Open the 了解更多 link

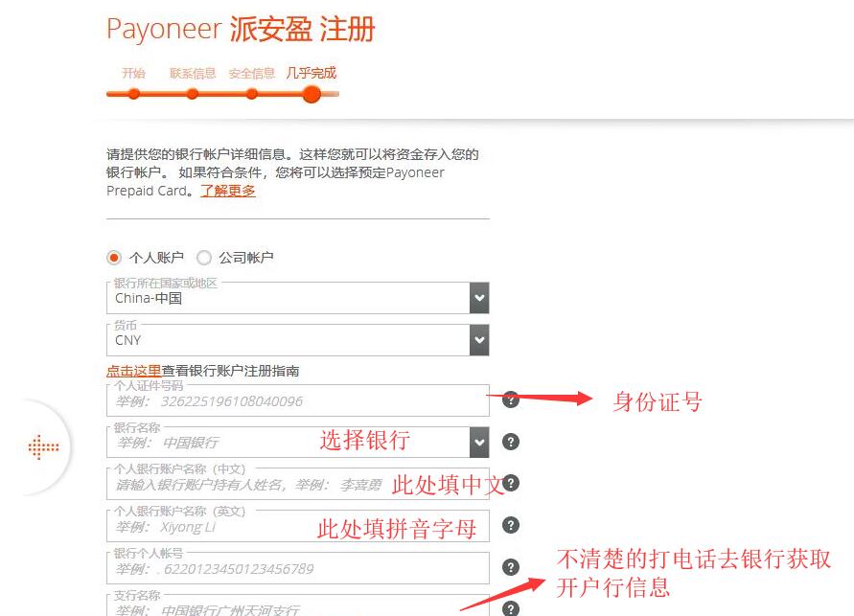click(x=228, y=191)
